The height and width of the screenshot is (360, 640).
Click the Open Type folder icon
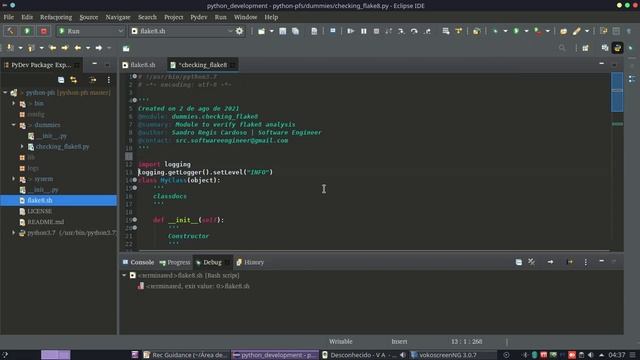pyautogui.click(x=564, y=31)
